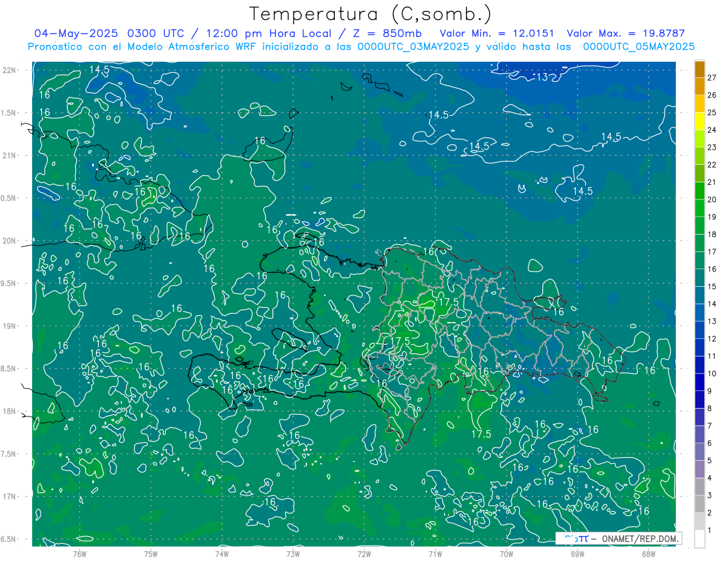
Task: Click color scale value 23
Action: tap(712, 147)
